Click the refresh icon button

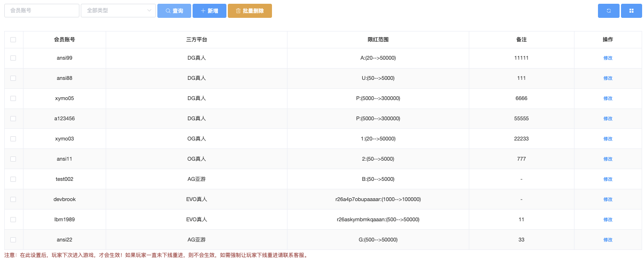608,11
